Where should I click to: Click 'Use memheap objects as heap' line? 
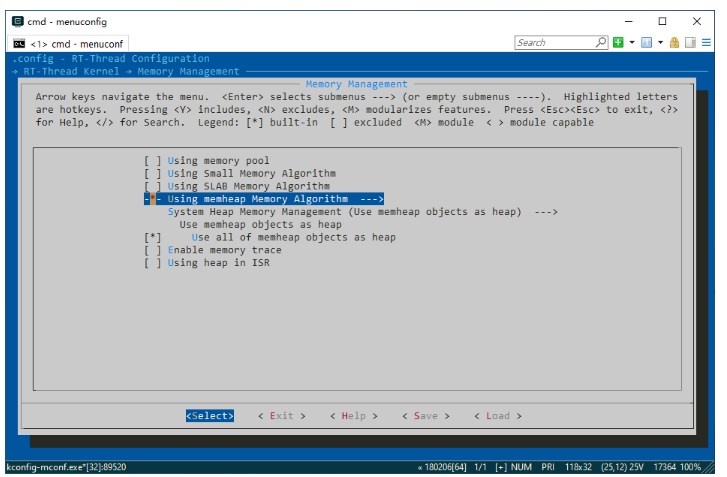click(x=261, y=225)
